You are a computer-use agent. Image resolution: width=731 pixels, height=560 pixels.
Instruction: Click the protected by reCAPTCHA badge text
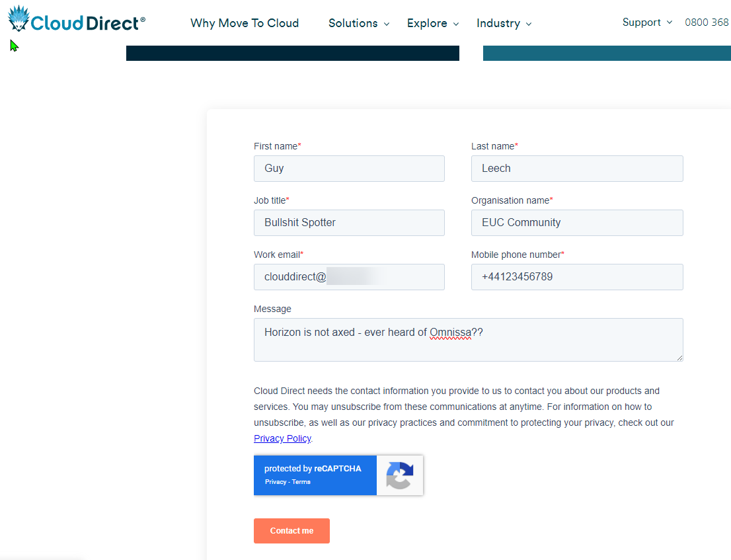point(313,469)
